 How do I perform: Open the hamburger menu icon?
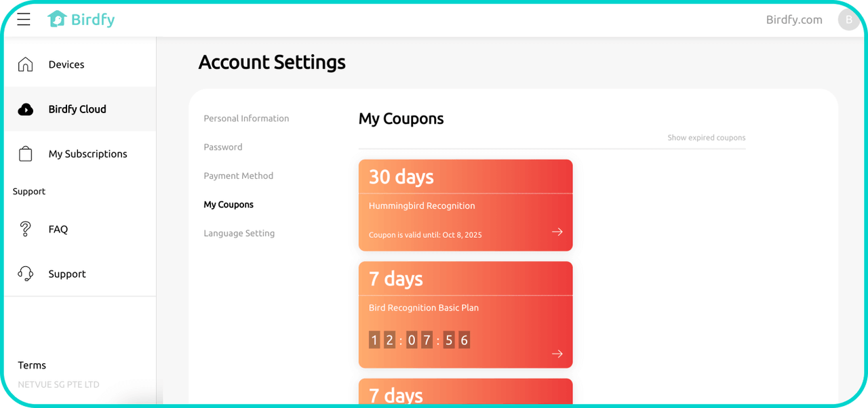tap(24, 20)
